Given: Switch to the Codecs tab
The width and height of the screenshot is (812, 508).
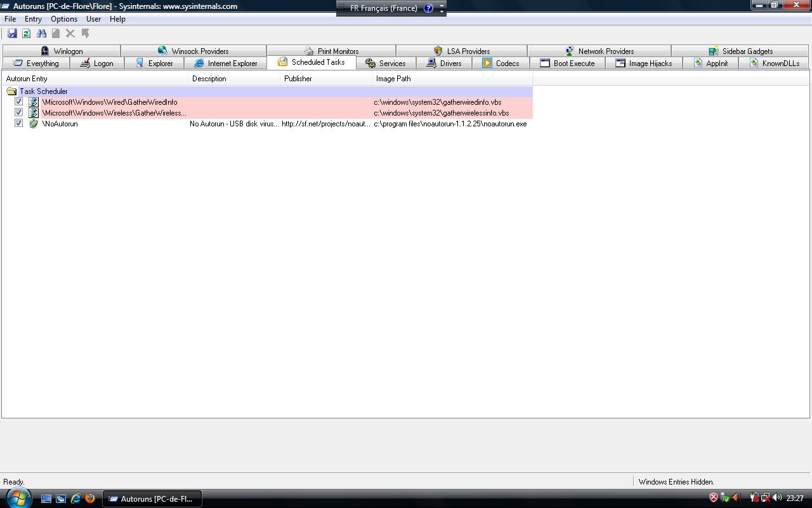Looking at the screenshot, I should point(501,63).
